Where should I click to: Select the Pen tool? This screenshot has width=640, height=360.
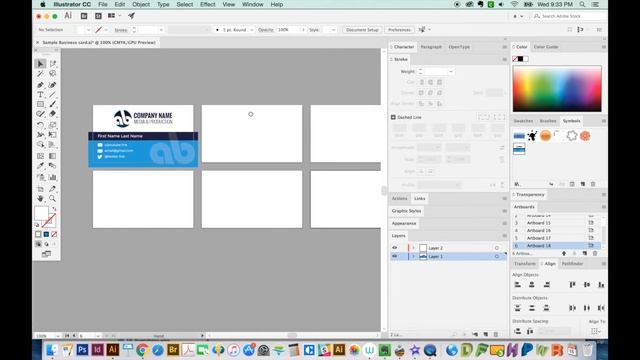coord(40,85)
